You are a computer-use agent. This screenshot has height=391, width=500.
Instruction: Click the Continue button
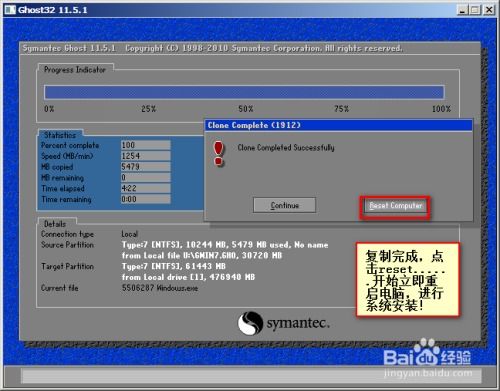click(x=284, y=205)
